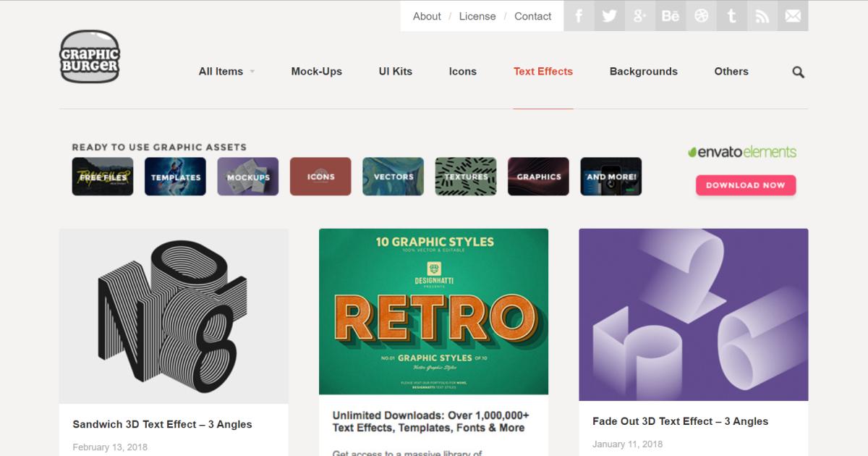868x456 pixels.
Task: Click the Graphics asset tile
Action: tap(538, 177)
